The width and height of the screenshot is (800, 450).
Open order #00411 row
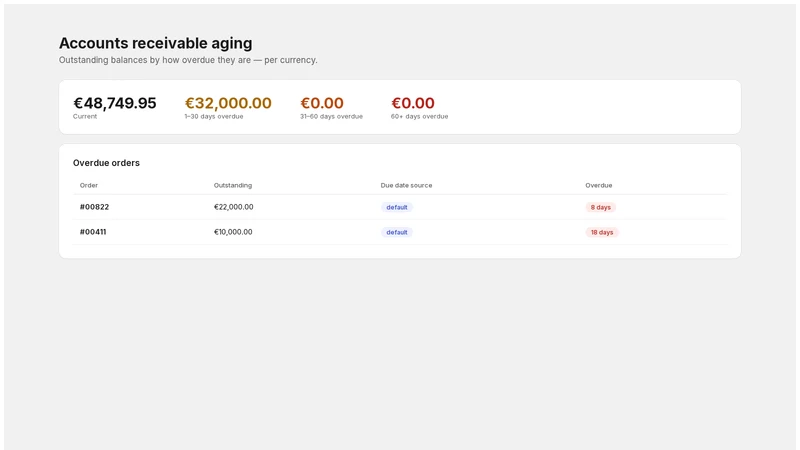point(400,232)
